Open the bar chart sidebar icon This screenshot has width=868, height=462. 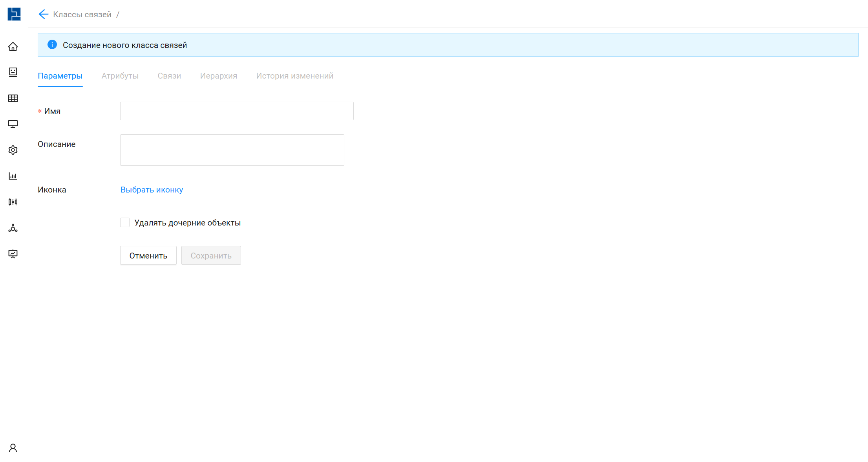pyautogui.click(x=13, y=176)
